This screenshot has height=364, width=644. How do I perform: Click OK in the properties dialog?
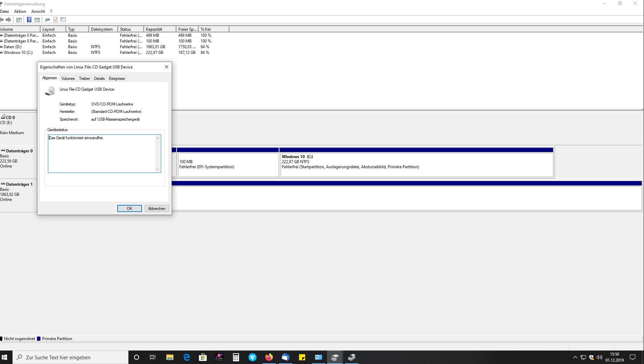(x=129, y=209)
